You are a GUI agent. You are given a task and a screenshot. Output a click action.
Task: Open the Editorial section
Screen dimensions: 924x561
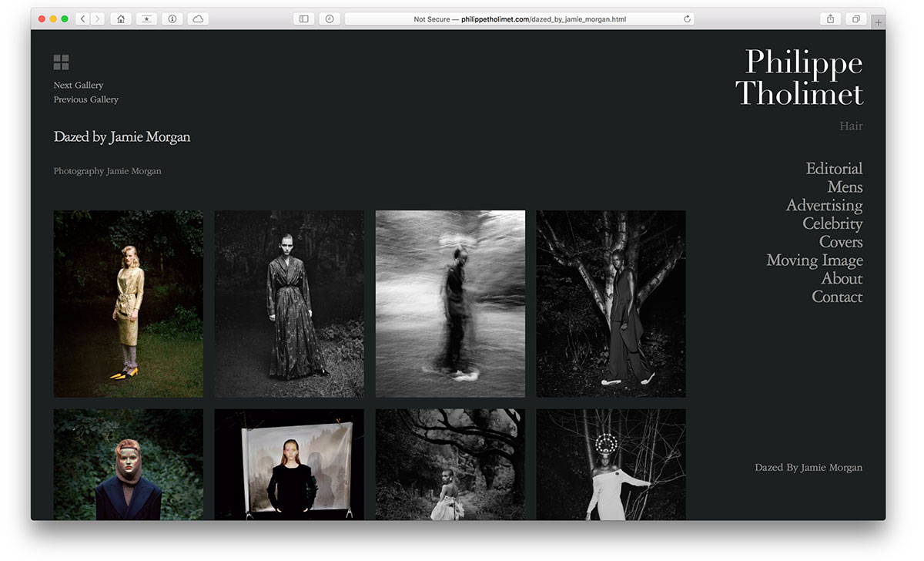pos(834,168)
